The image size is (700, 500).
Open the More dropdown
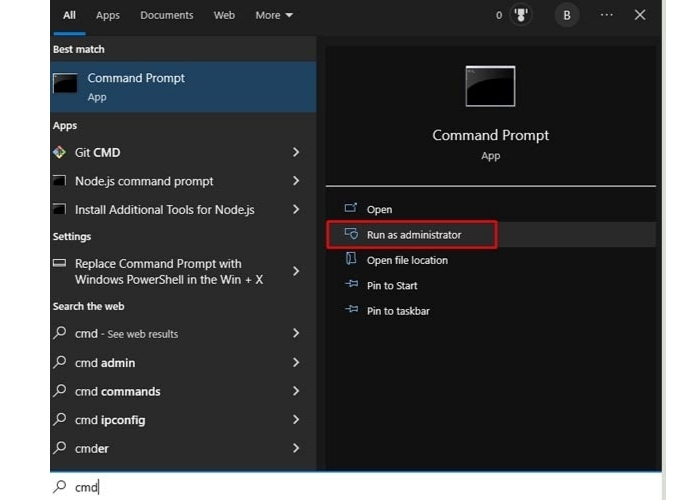[x=274, y=16]
